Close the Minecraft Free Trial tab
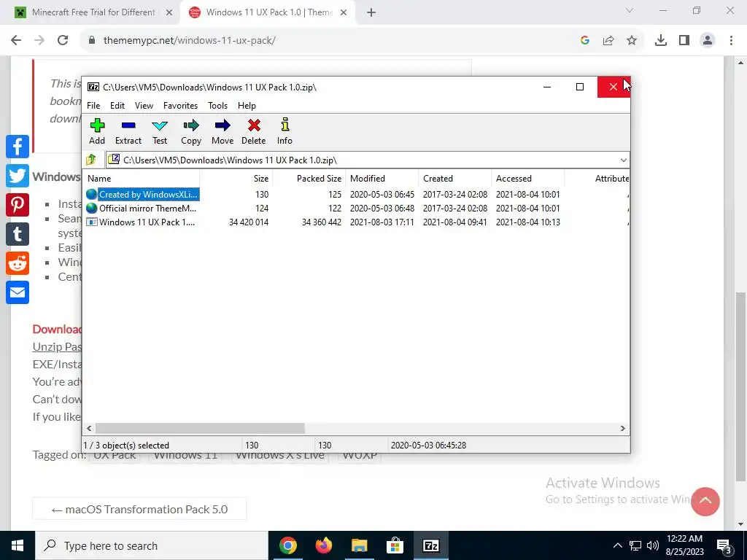The width and height of the screenshot is (747, 560). point(169,12)
